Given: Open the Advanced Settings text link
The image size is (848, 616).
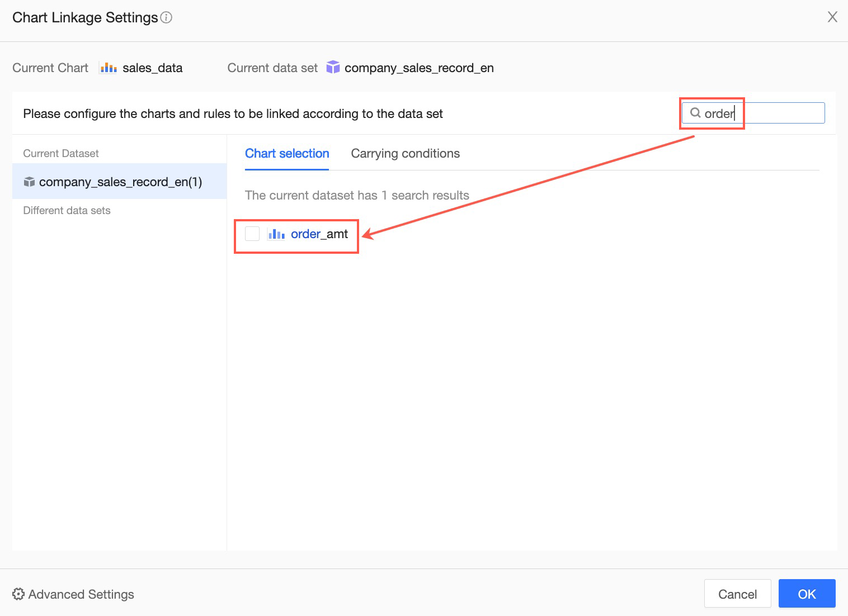Looking at the screenshot, I should pyautogui.click(x=81, y=594).
